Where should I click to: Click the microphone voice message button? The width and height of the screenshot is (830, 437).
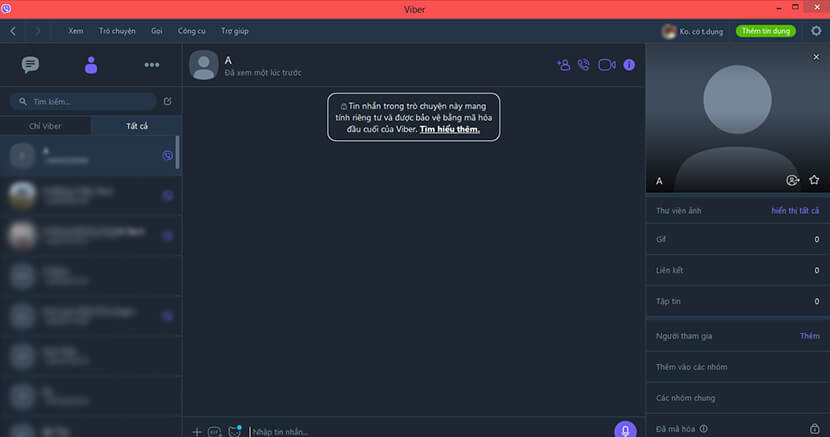[625, 430]
